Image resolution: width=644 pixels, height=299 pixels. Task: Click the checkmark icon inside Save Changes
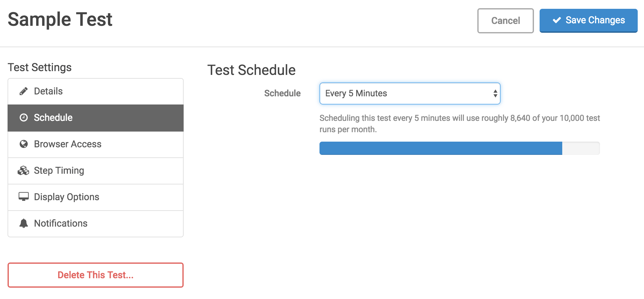[x=557, y=20]
